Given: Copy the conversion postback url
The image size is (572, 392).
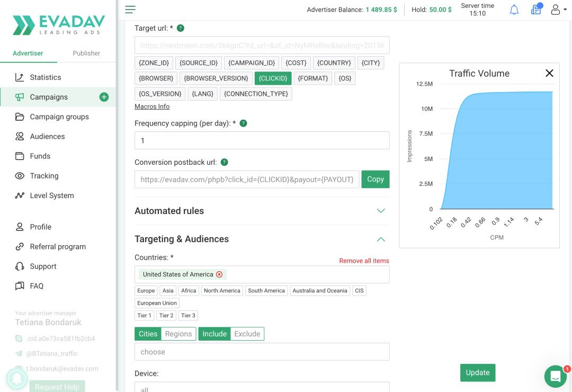Looking at the screenshot, I should click(x=375, y=179).
